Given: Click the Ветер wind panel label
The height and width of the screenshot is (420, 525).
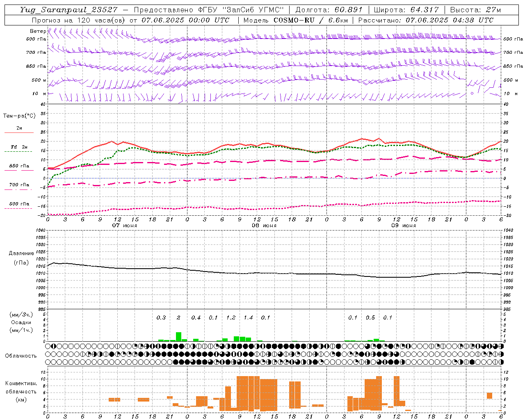Looking at the screenshot, I should click(38, 31).
